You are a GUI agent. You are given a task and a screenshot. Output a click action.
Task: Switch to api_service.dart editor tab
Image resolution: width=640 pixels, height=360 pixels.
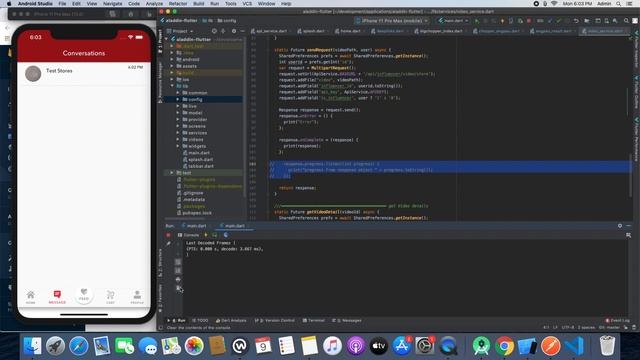271,31
